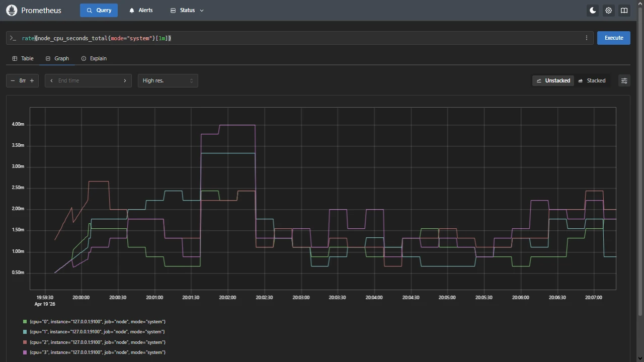The image size is (644, 362).
Task: Open documentation via the book icon
Action: (x=624, y=10)
